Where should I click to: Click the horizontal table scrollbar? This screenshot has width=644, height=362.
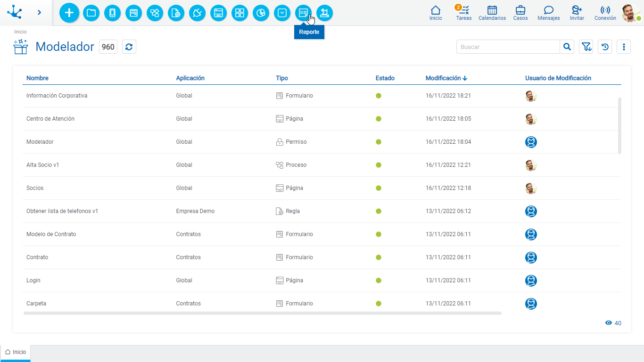coord(263,313)
